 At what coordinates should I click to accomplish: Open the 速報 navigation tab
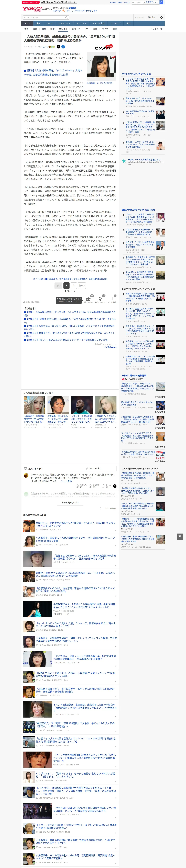(x=38, y=24)
